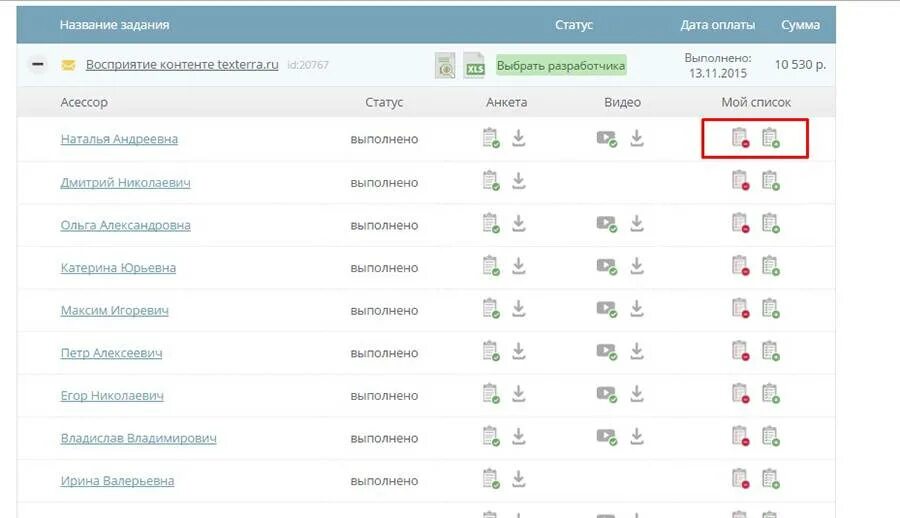Open task link Восприятие контенте texterra.ru
Viewport: 900px width, 518px height.
click(x=182, y=64)
